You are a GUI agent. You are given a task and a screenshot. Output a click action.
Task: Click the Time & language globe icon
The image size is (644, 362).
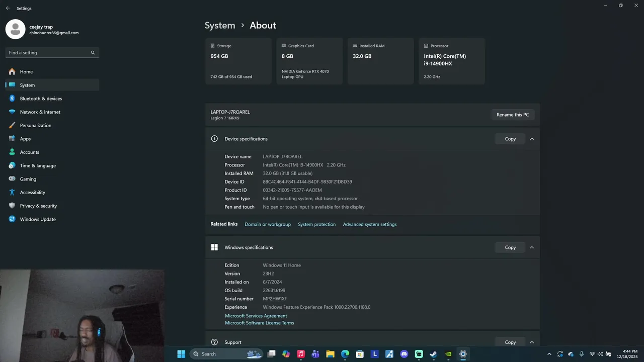[12, 165]
